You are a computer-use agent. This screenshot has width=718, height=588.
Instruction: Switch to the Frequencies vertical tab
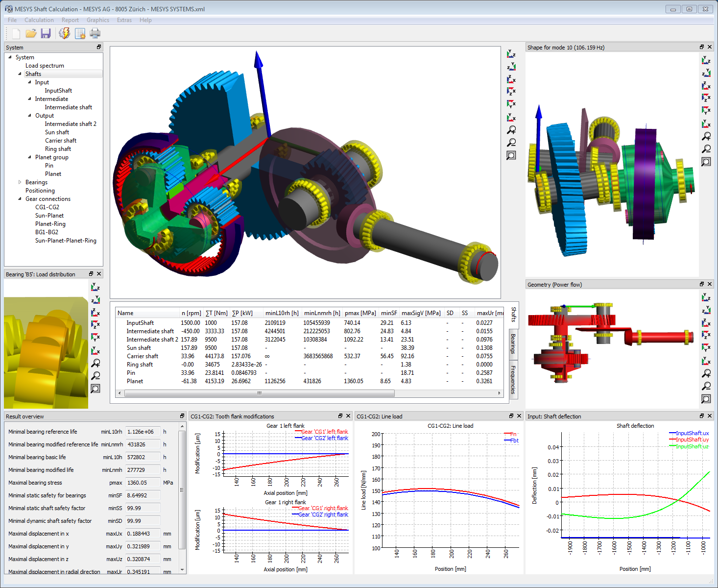[513, 379]
